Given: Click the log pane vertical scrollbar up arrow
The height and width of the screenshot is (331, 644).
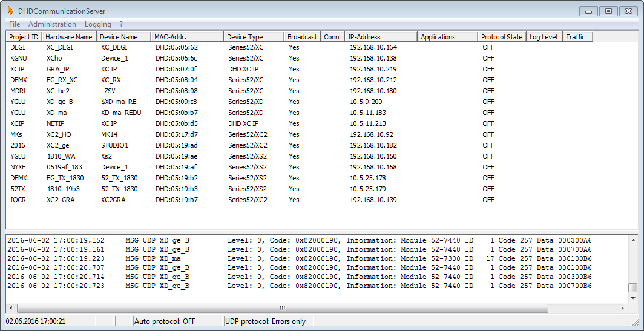Looking at the screenshot, I should pos(633,241).
